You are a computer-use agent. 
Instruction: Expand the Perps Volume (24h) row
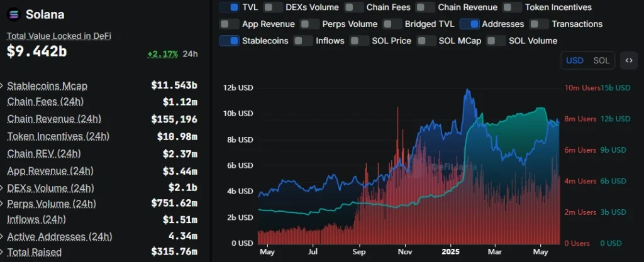pos(99,204)
